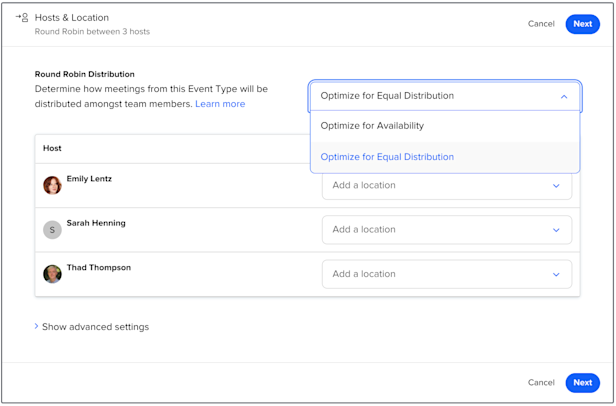Click chevron in Thad Thompson's location field
This screenshot has width=616, height=406.
click(556, 274)
